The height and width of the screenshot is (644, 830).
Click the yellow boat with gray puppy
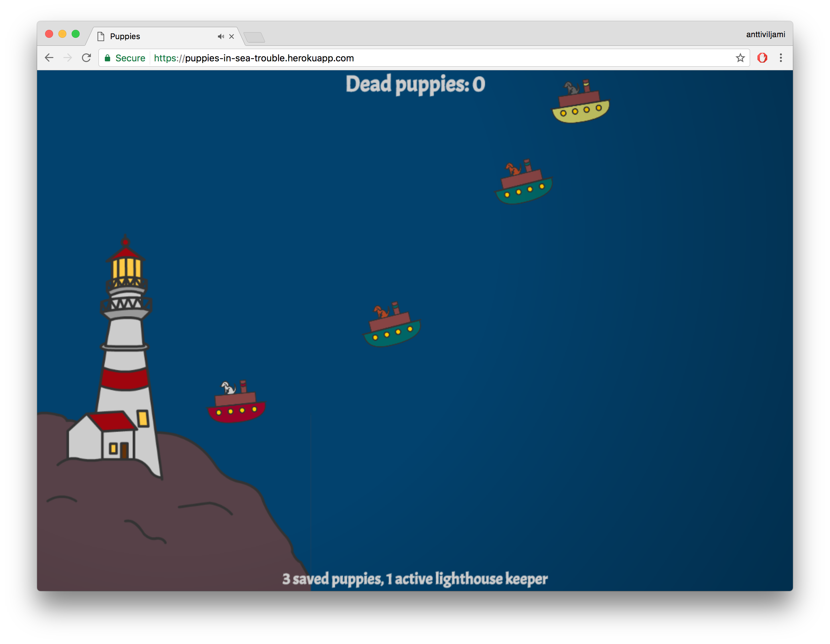point(580,101)
